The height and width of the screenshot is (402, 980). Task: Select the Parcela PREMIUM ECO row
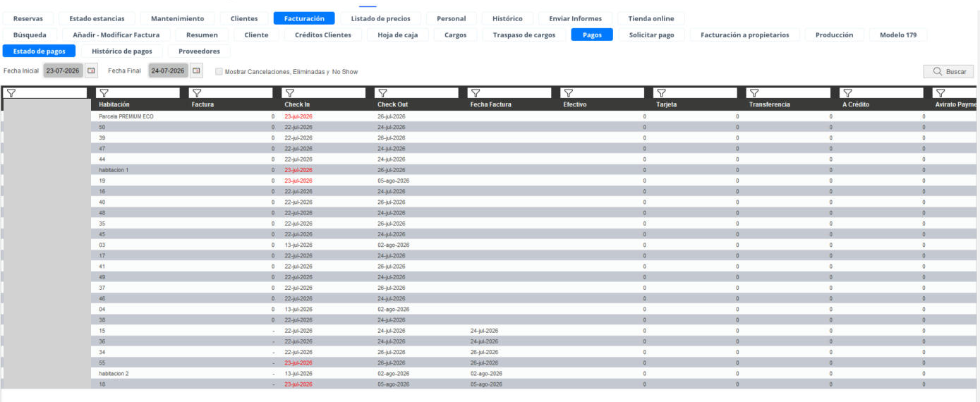point(490,116)
